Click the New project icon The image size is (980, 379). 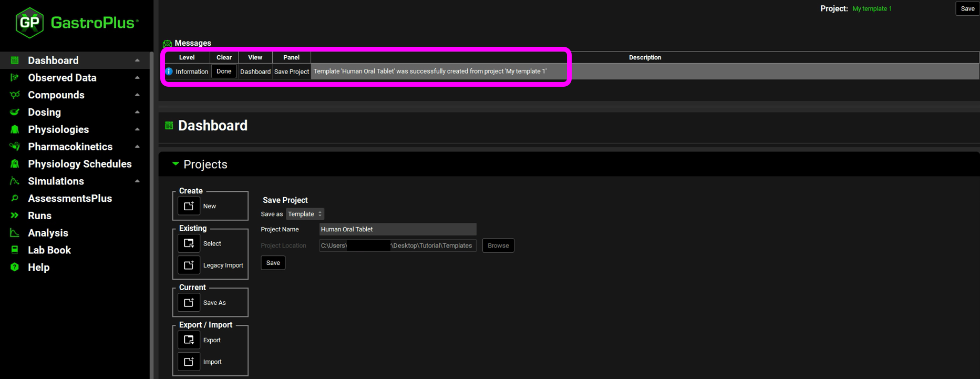tap(189, 206)
